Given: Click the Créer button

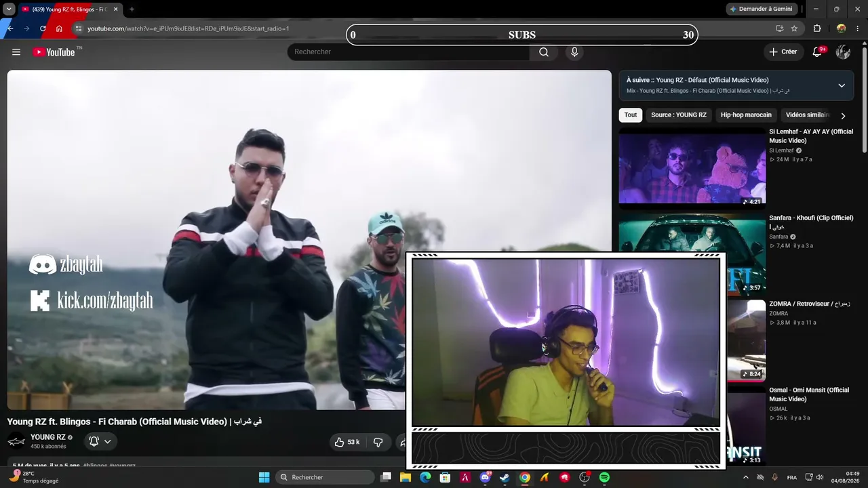Looking at the screenshot, I should pyautogui.click(x=783, y=52).
